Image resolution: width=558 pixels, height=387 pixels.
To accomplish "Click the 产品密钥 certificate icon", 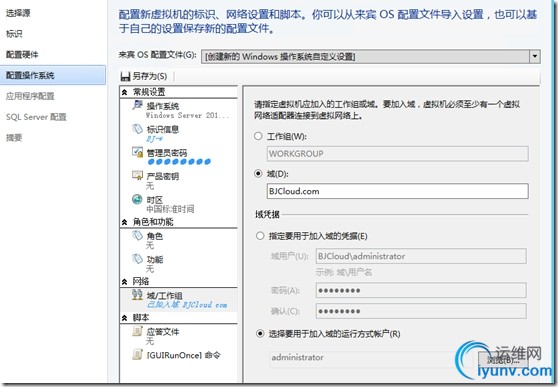I will click(137, 176).
